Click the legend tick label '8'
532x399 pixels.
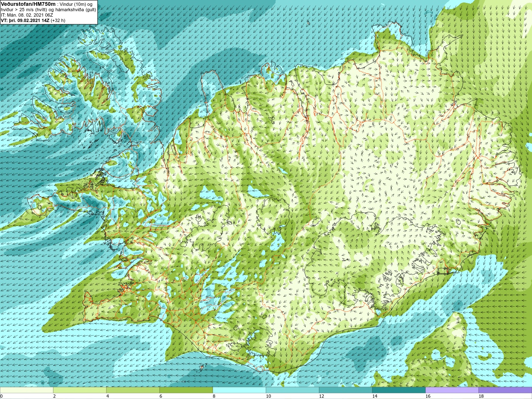214,396
